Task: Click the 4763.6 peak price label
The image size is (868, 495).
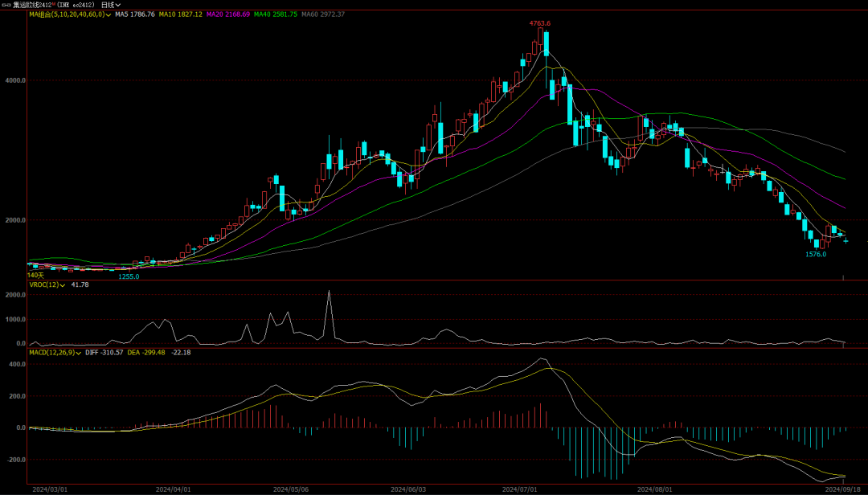Action: [539, 23]
